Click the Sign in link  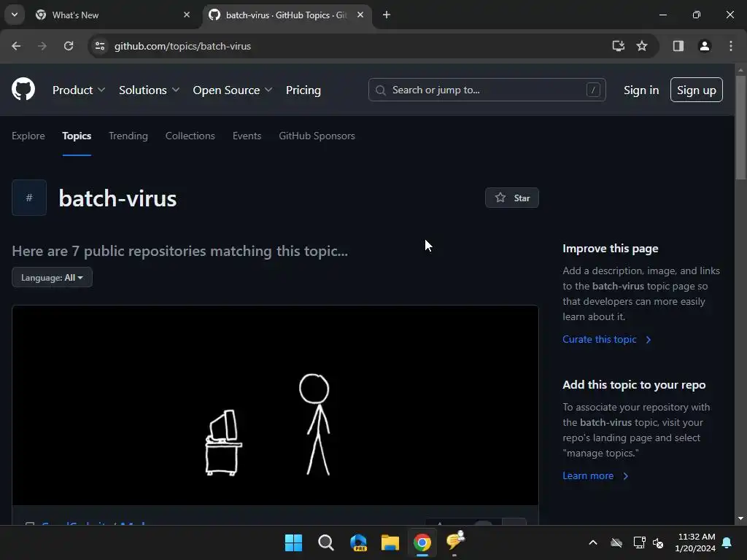(641, 90)
